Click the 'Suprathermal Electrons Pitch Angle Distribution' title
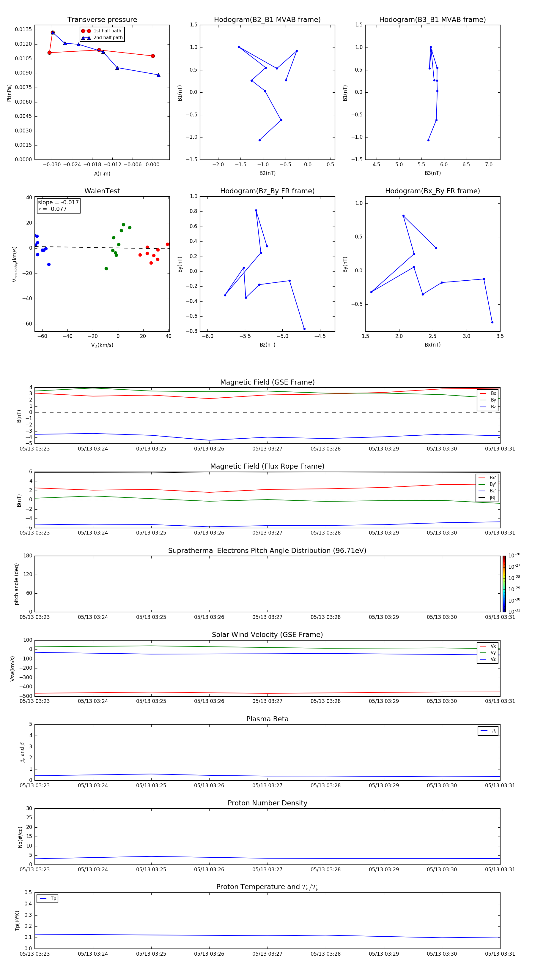This screenshot has height=980, width=535. point(267,551)
